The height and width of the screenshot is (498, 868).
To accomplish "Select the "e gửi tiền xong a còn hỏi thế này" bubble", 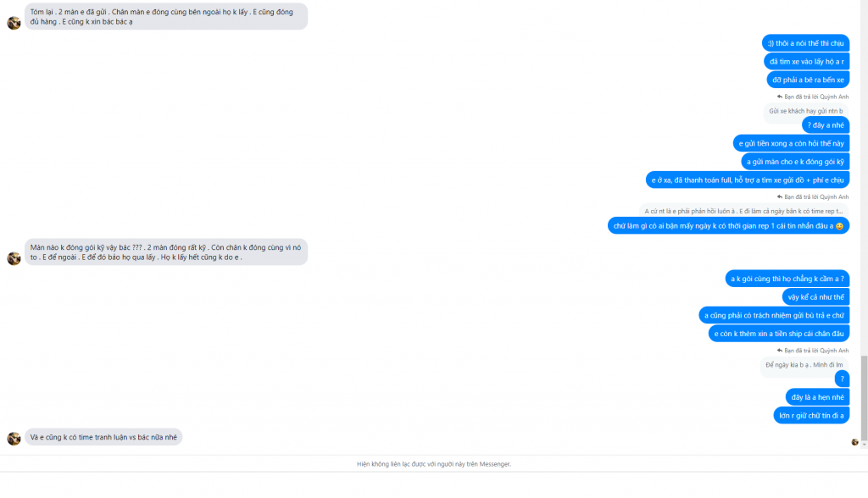I will pos(791,144).
